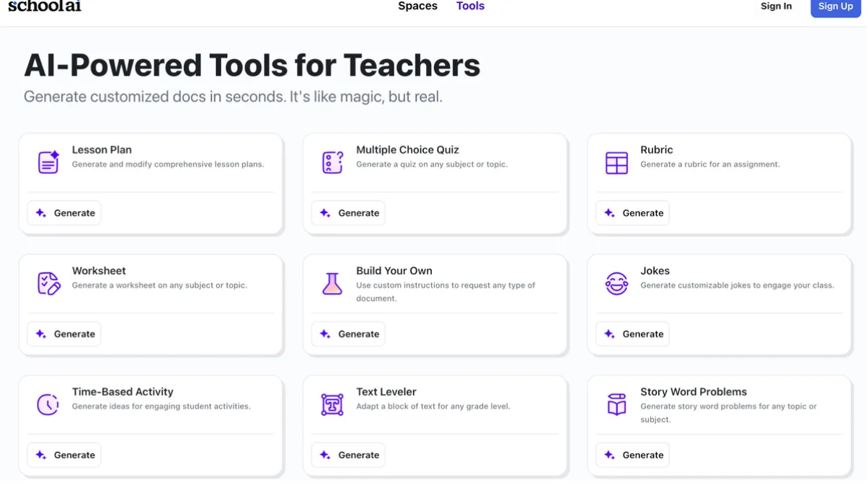Click 'Generate and modify comprehensive lesson plans' text

(168, 164)
